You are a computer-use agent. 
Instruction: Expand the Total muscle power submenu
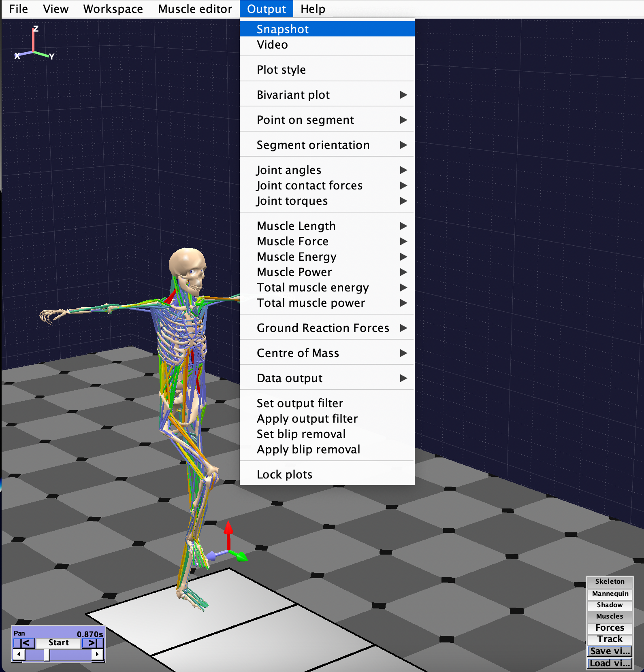(x=327, y=303)
